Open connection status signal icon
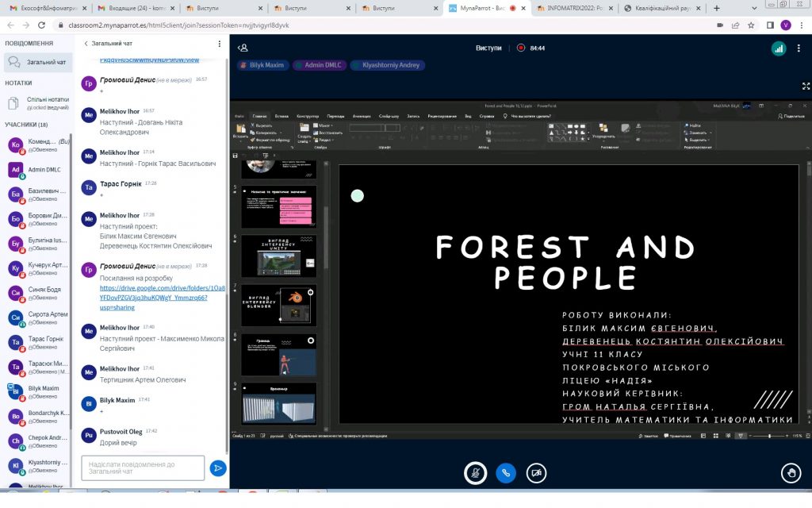This screenshot has width=812, height=508. coord(778,48)
